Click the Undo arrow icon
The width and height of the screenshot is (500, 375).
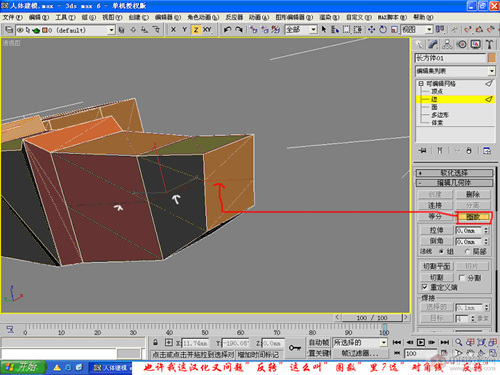point(227,30)
